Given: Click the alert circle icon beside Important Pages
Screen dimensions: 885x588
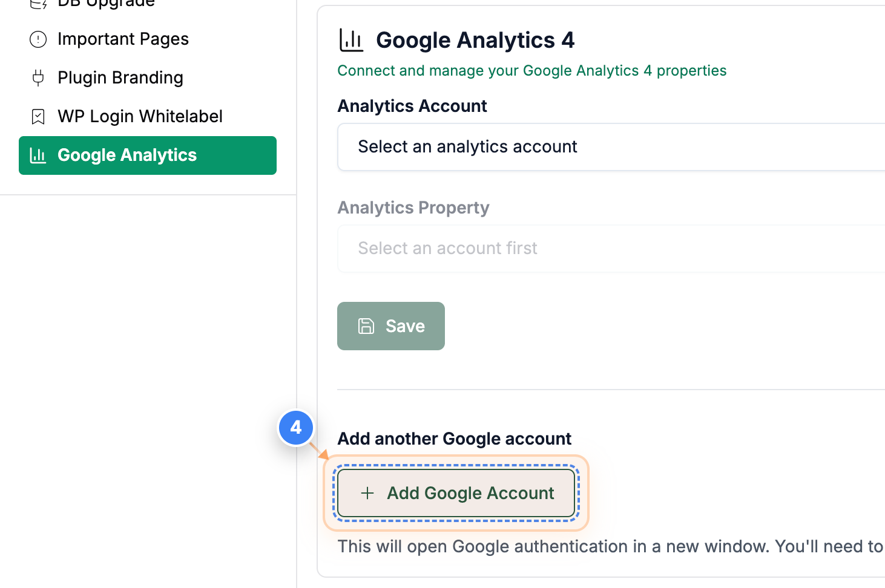Looking at the screenshot, I should pos(38,39).
